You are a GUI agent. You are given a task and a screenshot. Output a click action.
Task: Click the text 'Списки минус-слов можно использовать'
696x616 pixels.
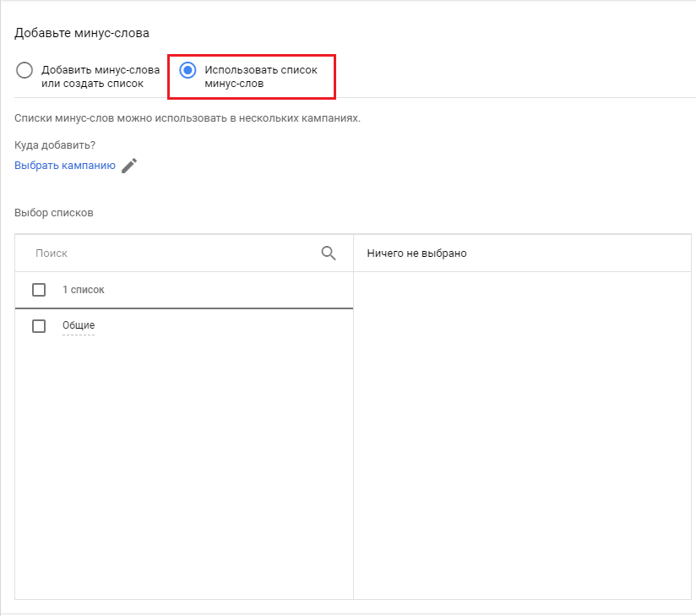point(121,118)
